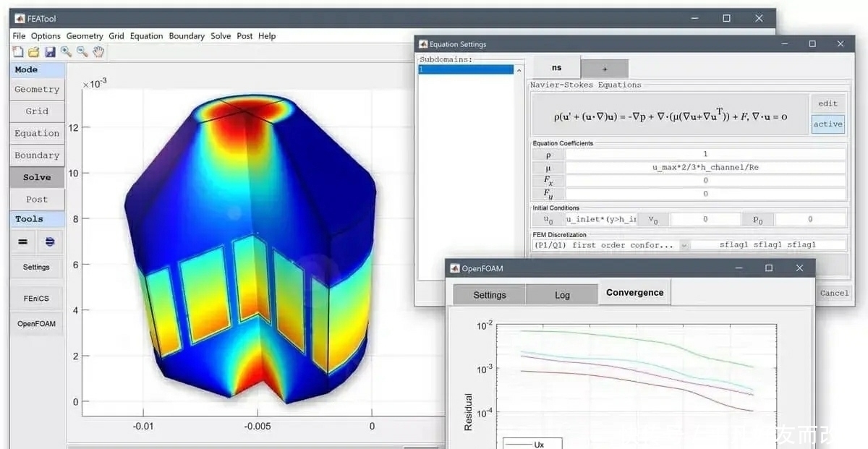Image resolution: width=868 pixels, height=449 pixels.
Task: Switch to Post mode
Action: pos(37,199)
